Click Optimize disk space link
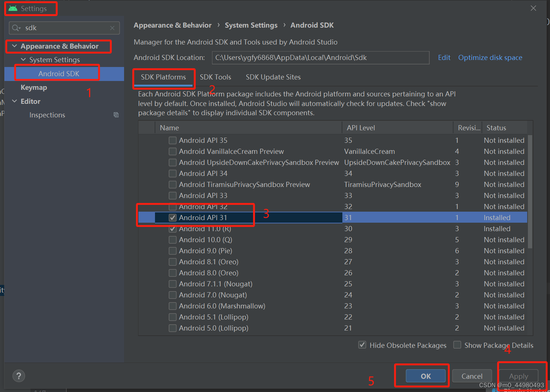 [x=490, y=58]
